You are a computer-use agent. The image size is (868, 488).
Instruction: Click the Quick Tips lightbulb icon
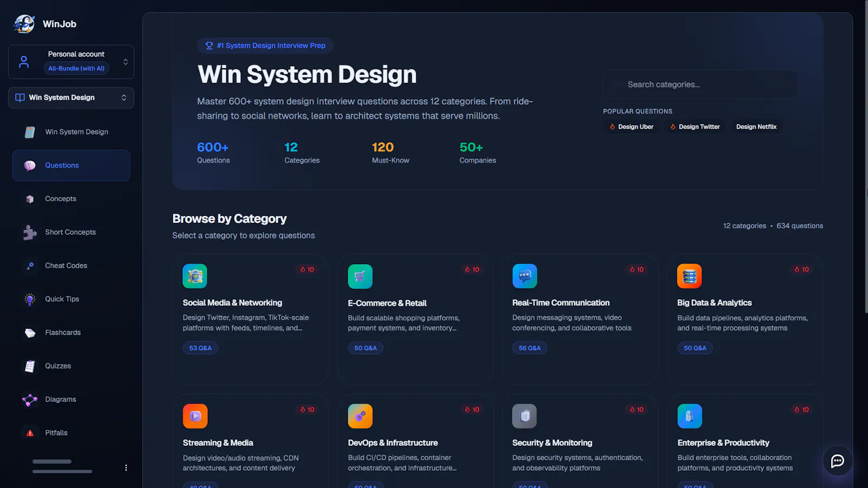point(30,299)
